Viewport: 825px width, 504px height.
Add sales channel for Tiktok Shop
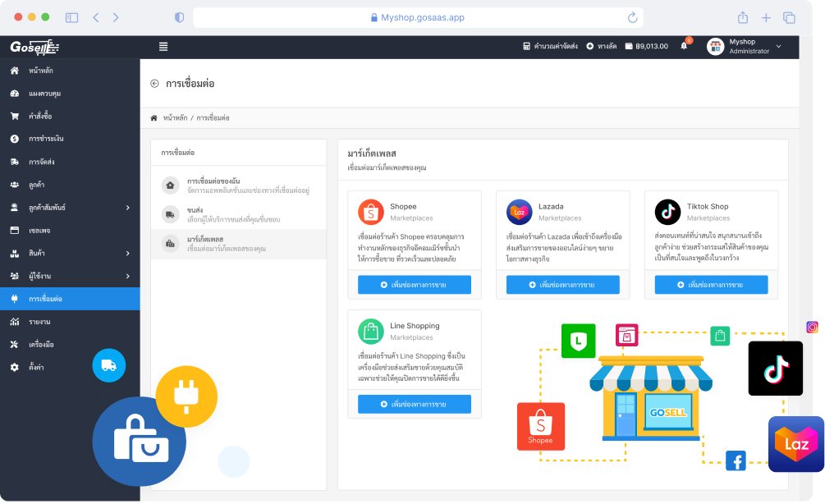point(711,285)
